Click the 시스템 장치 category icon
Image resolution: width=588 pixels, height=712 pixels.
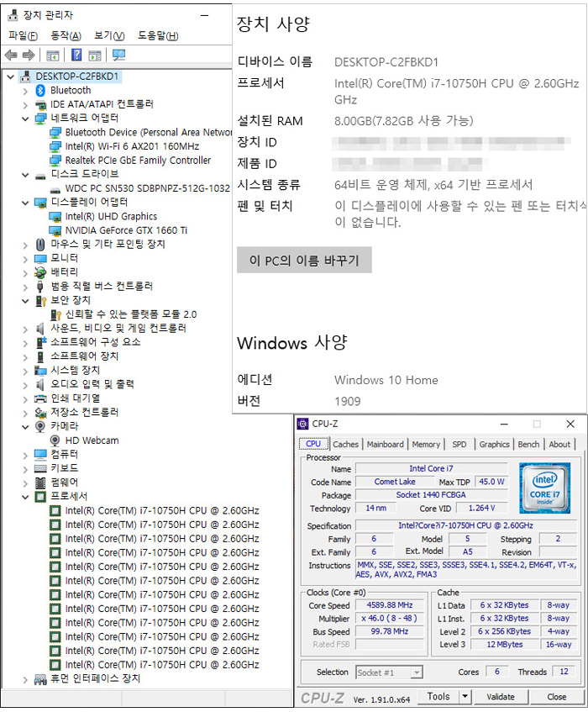(40, 371)
